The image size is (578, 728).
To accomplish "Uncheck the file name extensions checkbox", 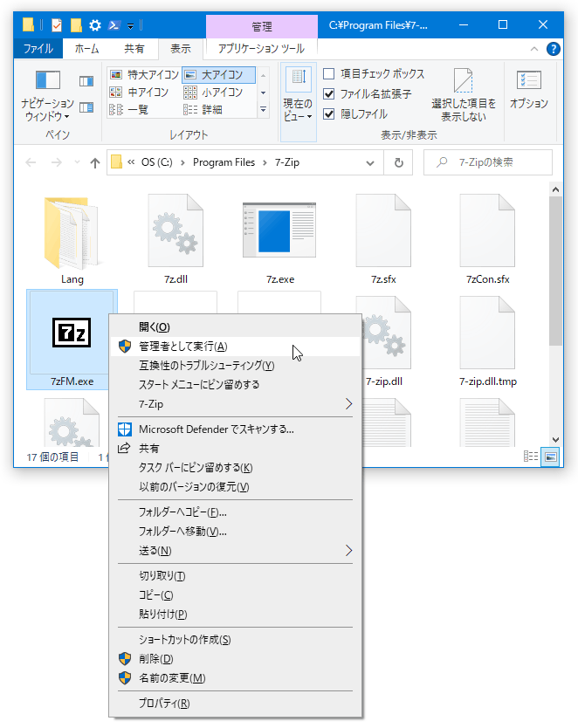I will pos(328,93).
